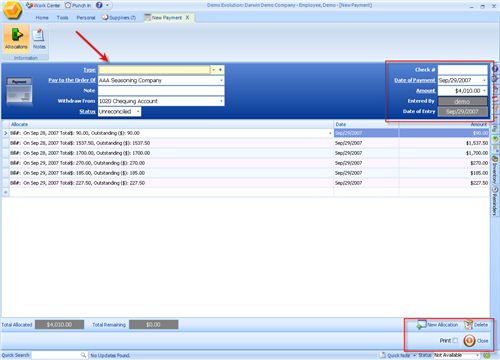Sort by the Date column header

pyautogui.click(x=366, y=124)
